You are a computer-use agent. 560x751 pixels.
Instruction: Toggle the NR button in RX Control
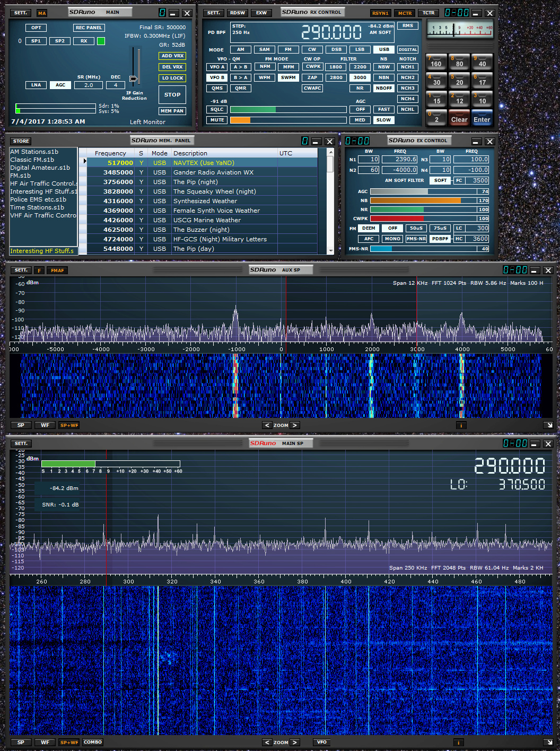[x=360, y=88]
